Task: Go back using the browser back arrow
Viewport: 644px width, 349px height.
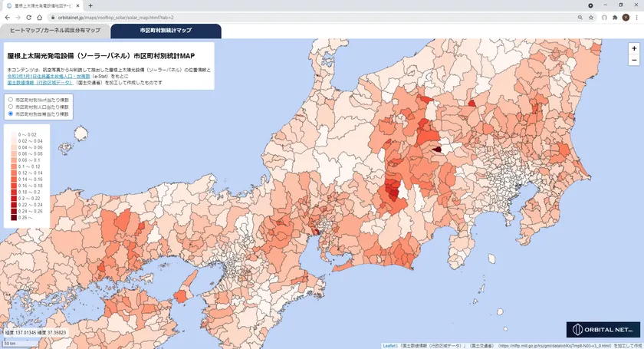Action: (x=8, y=17)
